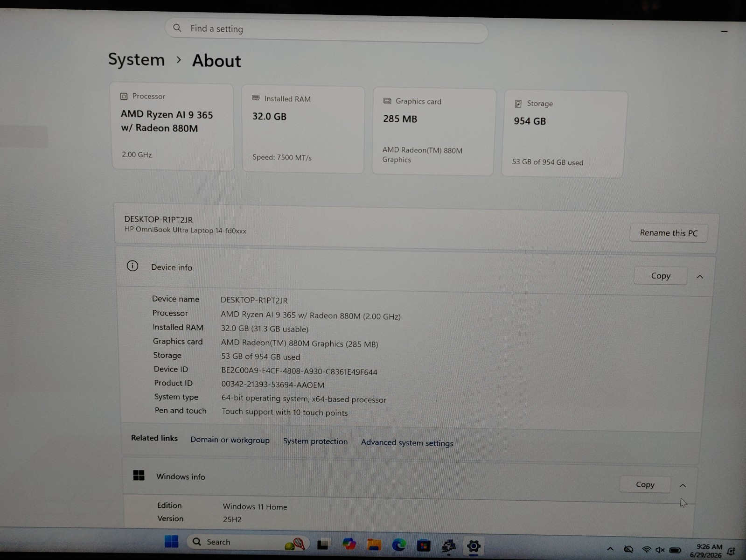Collapse the Device info section
The width and height of the screenshot is (746, 560).
pyautogui.click(x=700, y=277)
